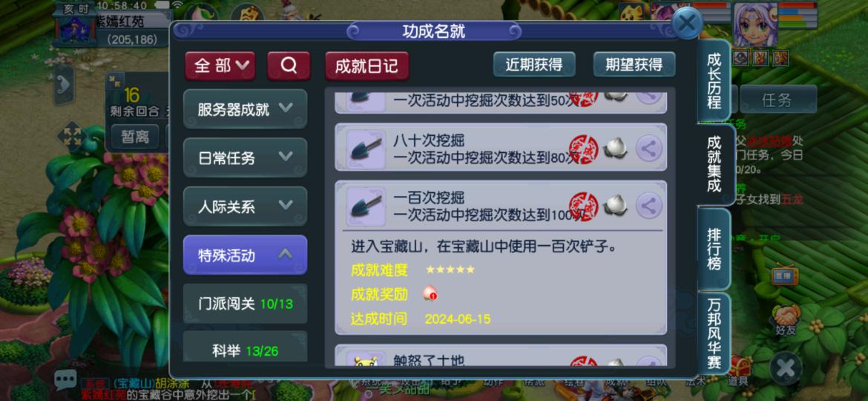Open the 全部 filter dropdown

click(x=220, y=66)
